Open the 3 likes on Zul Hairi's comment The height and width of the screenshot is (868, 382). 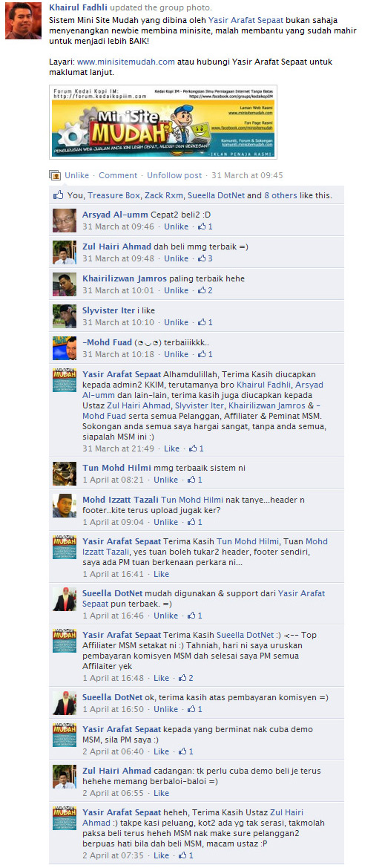[205, 258]
